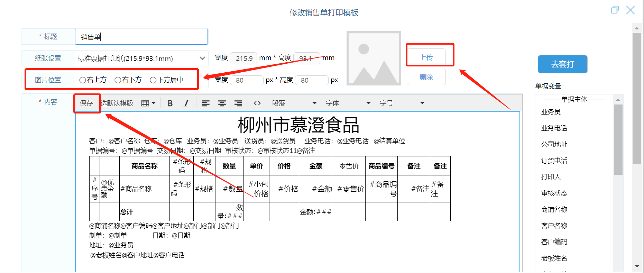Open the 纸张设置 paper size dropdown
This screenshot has width=644, height=273.
(141, 58)
